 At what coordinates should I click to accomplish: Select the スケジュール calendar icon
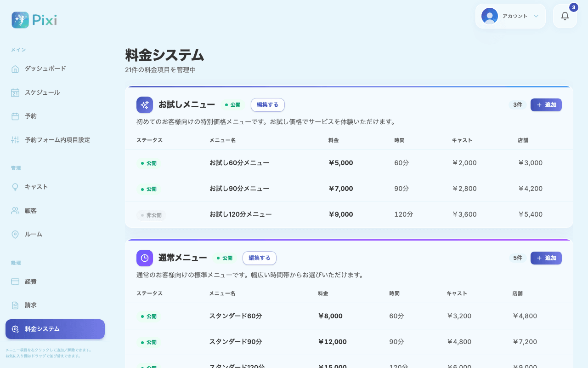coord(15,92)
